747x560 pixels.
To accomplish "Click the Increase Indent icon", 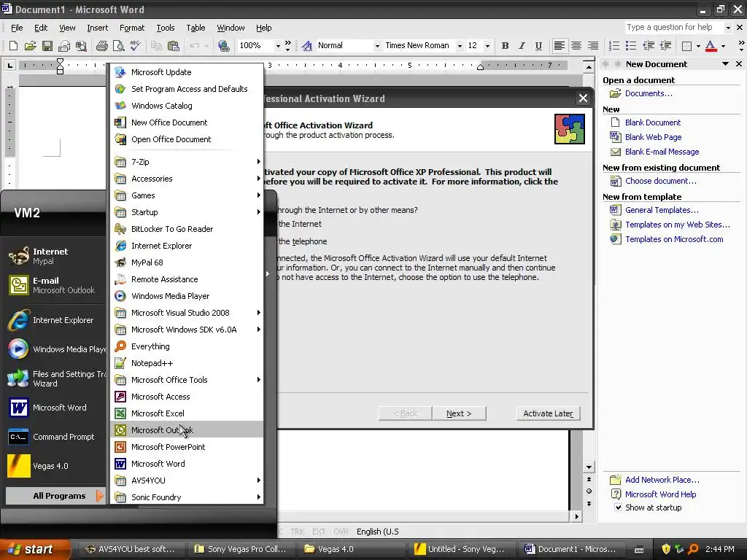I will tap(665, 46).
